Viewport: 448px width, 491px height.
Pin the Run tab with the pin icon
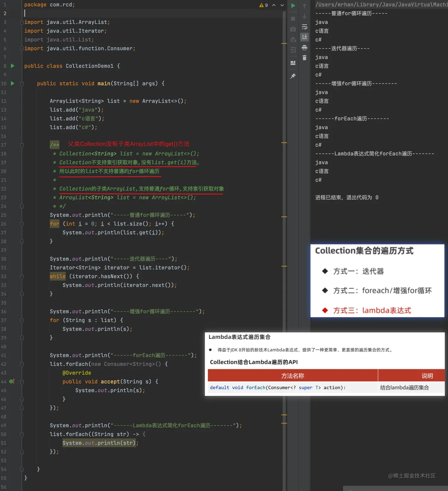tap(293, 76)
